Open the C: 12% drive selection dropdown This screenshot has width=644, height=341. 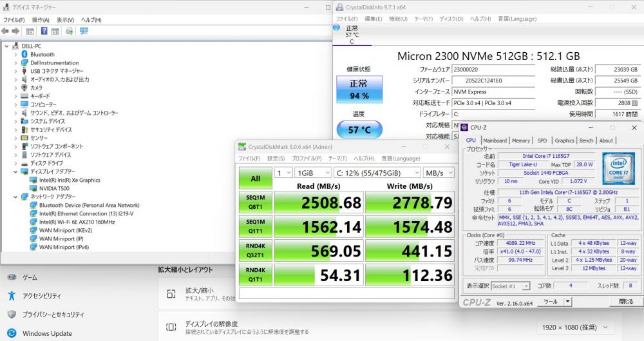tap(377, 173)
